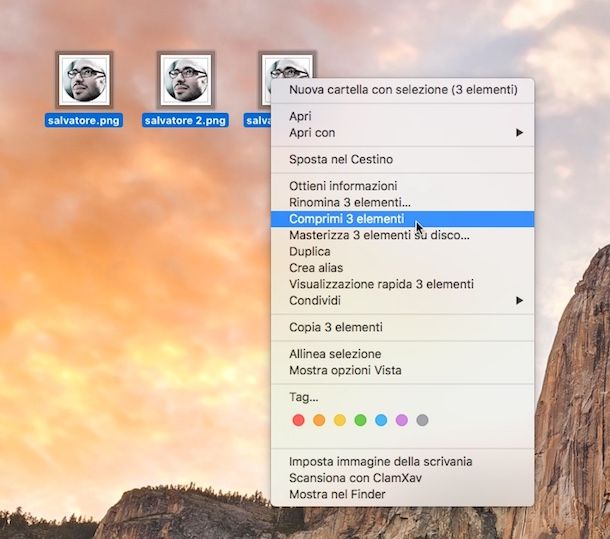The height and width of the screenshot is (539, 610).
Task: Click the salvatore.png file icon
Action: coord(84,79)
